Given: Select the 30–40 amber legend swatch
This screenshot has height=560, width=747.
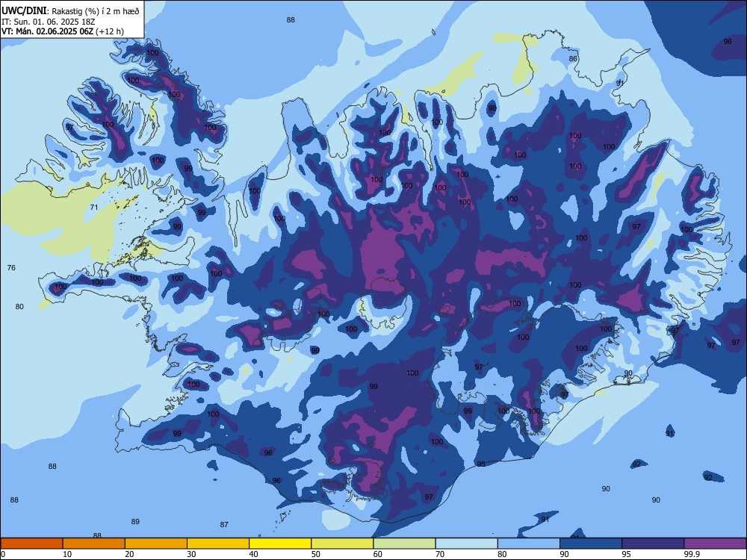Looking at the screenshot, I should click(218, 544).
